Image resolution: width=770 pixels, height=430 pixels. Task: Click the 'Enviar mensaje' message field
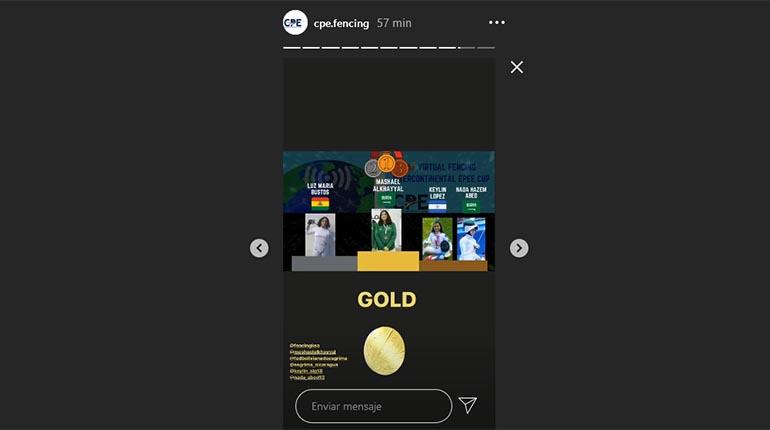pyautogui.click(x=374, y=406)
